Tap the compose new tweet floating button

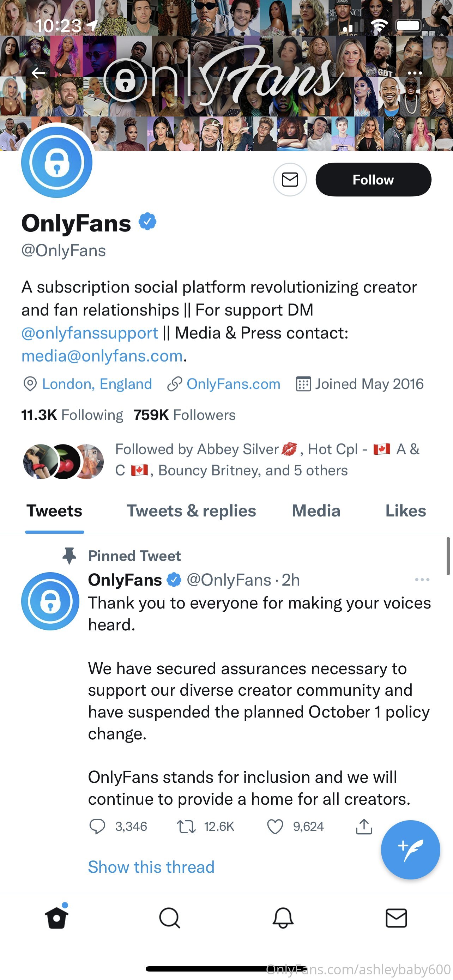tap(410, 849)
